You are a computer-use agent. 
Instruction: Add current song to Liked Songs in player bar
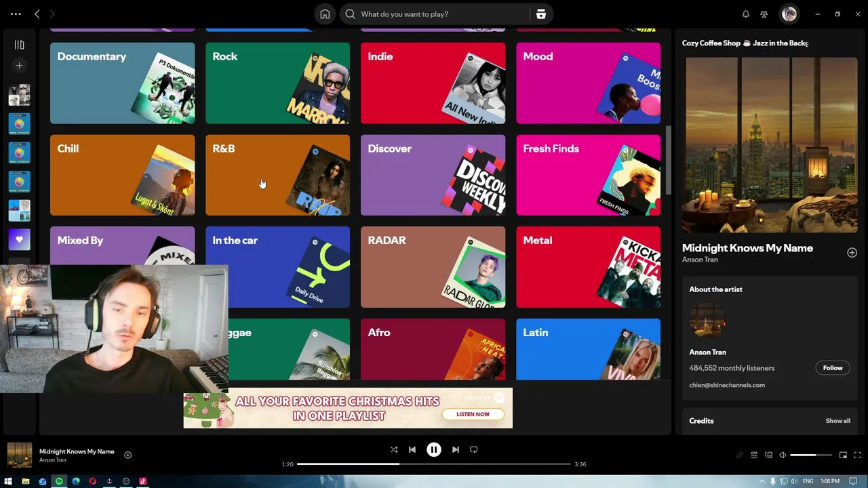click(127, 455)
